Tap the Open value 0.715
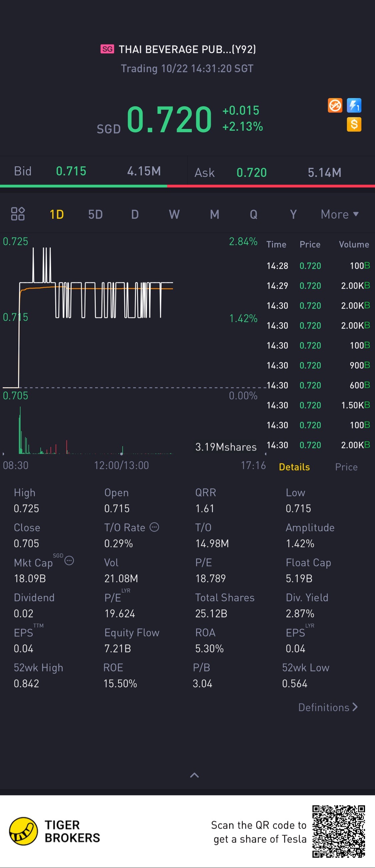Image resolution: width=375 pixels, height=868 pixels. (x=117, y=508)
